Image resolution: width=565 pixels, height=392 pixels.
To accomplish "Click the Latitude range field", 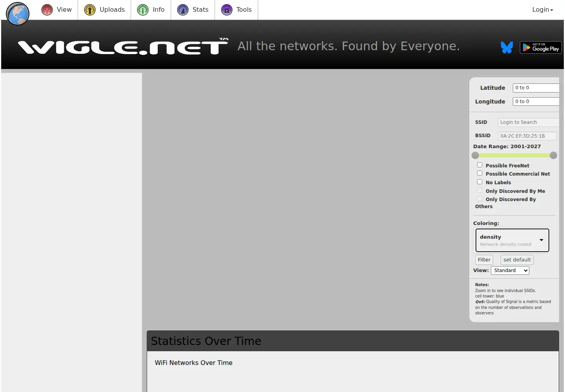I will click(536, 88).
